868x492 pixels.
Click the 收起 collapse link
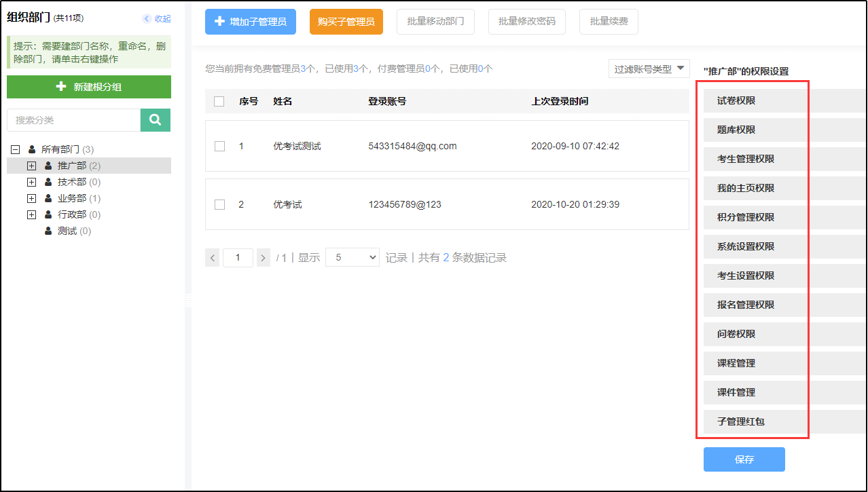[162, 19]
